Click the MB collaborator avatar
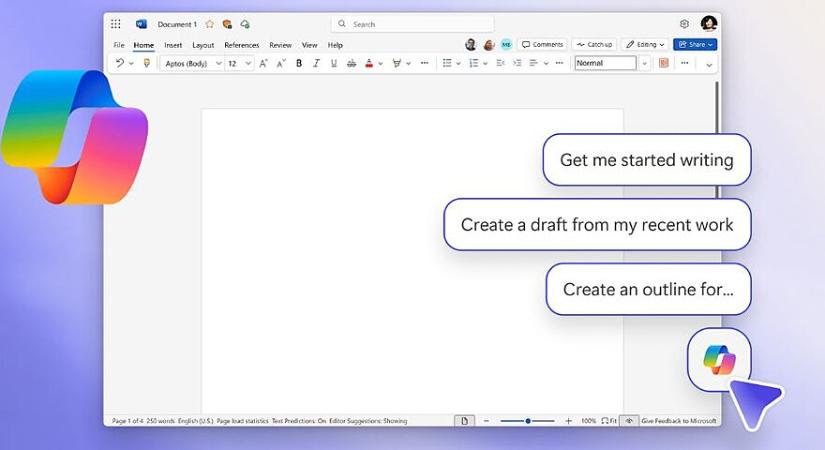This screenshot has width=825, height=450. click(x=506, y=45)
